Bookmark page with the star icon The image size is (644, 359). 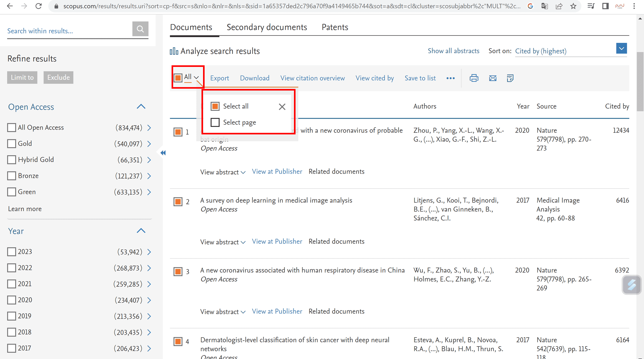pos(573,6)
